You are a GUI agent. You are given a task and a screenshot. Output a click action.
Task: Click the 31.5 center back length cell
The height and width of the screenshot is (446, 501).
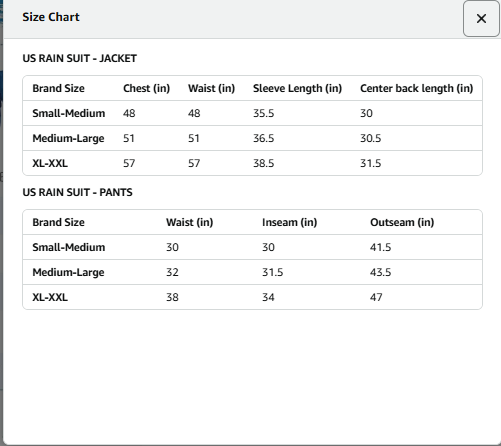370,163
